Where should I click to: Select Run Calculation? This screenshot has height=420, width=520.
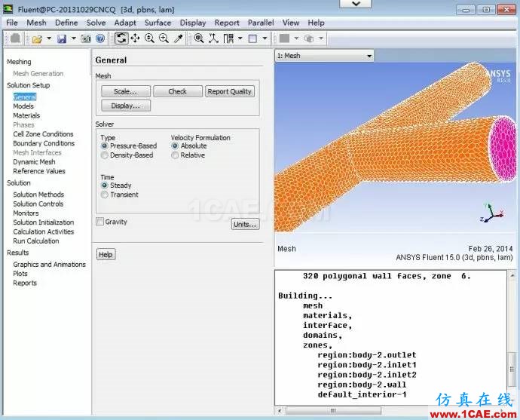36,241
